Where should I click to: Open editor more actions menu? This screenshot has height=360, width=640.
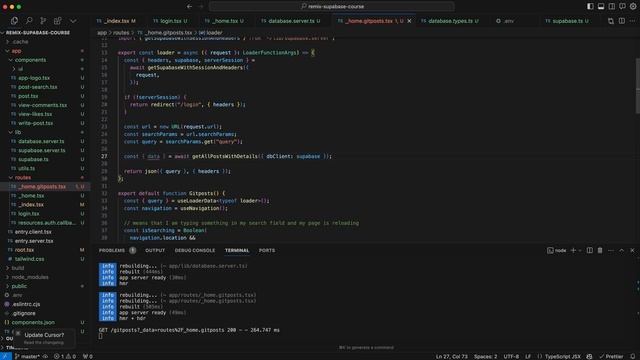[x=632, y=21]
